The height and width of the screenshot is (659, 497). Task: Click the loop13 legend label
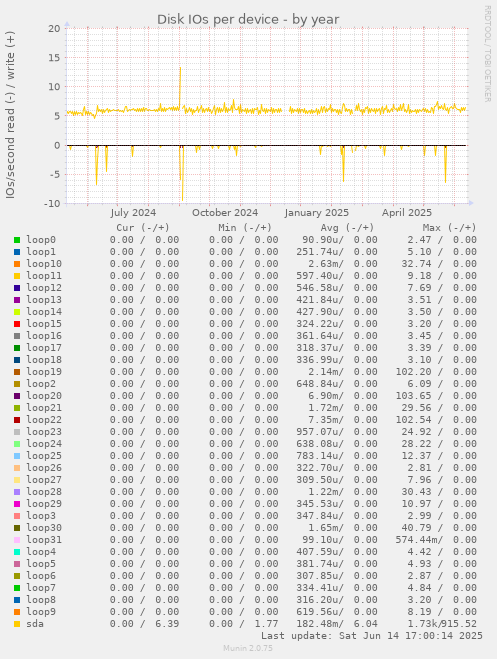(x=44, y=300)
